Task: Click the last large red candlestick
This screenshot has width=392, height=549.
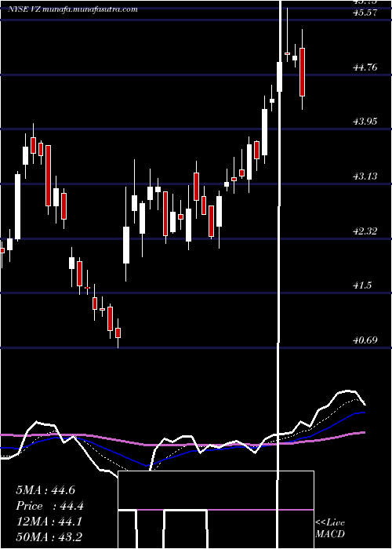Action: [302, 72]
